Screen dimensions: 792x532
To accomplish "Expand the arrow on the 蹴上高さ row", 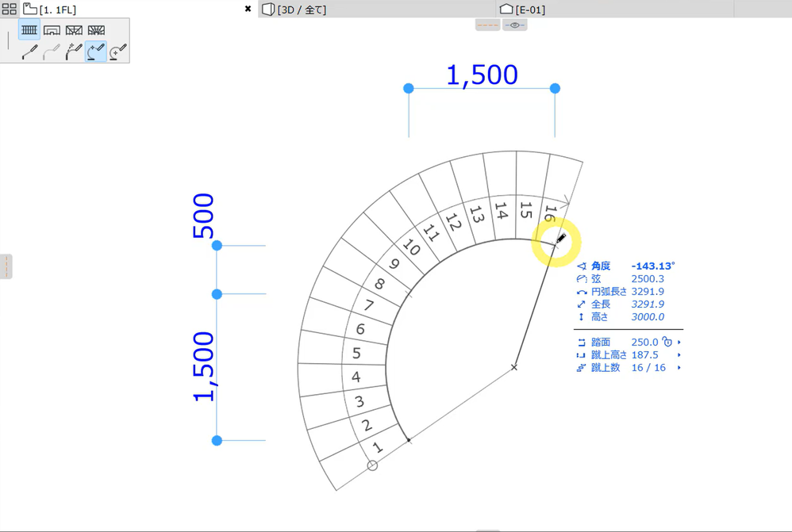I will click(x=679, y=355).
